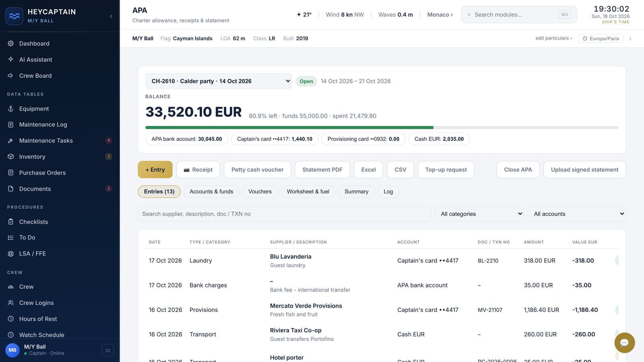This screenshot has height=362, width=644.
Task: Click the Top-up request button
Action: click(x=446, y=170)
